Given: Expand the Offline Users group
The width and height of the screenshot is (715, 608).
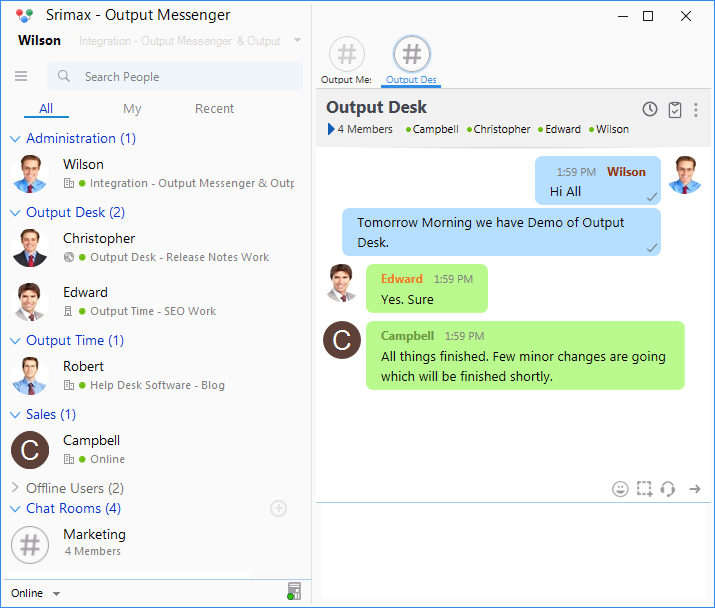Looking at the screenshot, I should pyautogui.click(x=15, y=488).
